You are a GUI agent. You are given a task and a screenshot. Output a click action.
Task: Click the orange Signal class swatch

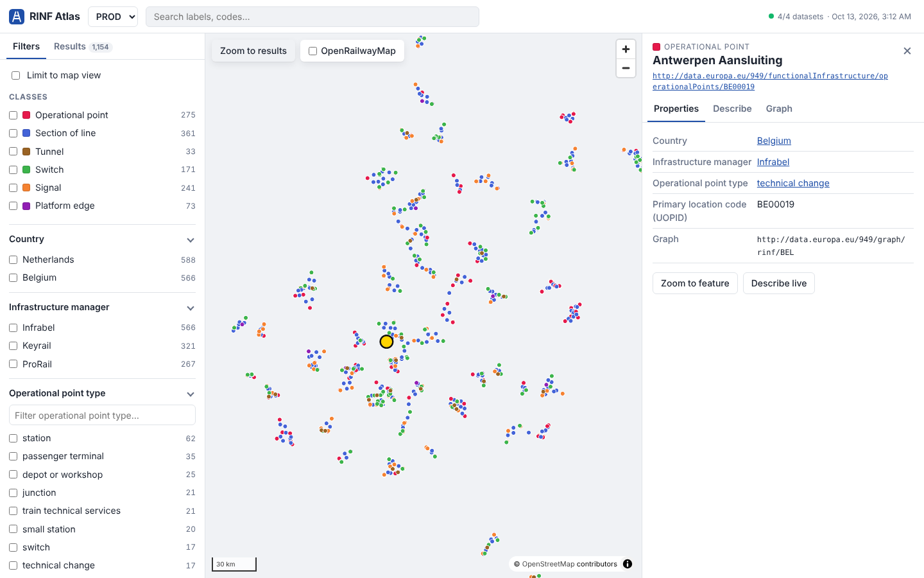[x=26, y=188]
